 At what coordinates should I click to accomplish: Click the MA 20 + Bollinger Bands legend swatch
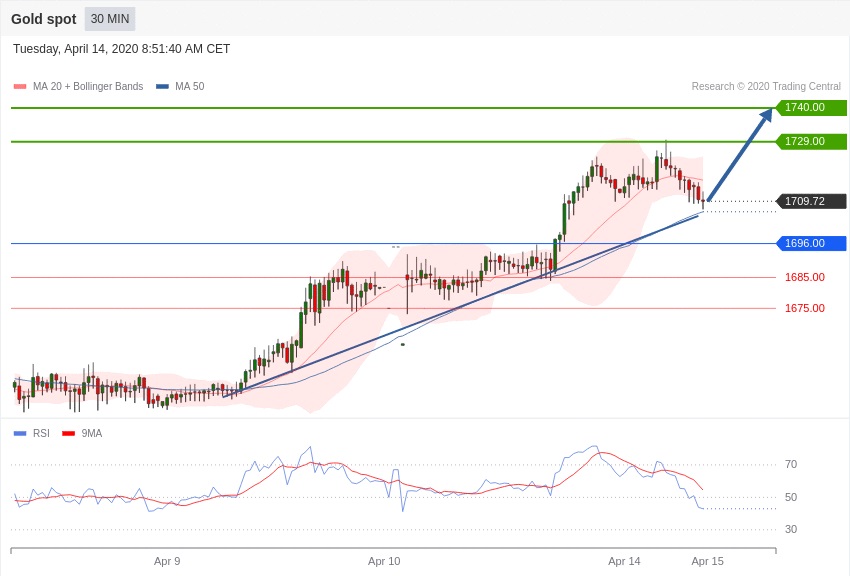(x=20, y=86)
